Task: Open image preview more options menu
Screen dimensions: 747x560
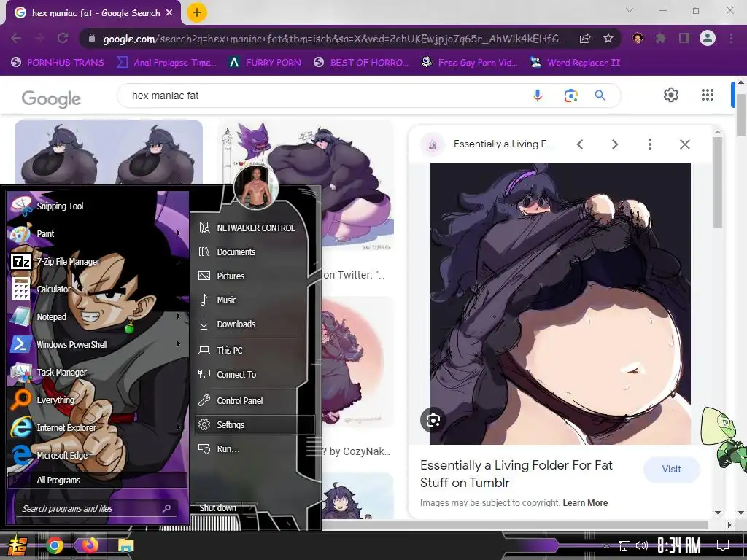Action: click(650, 144)
